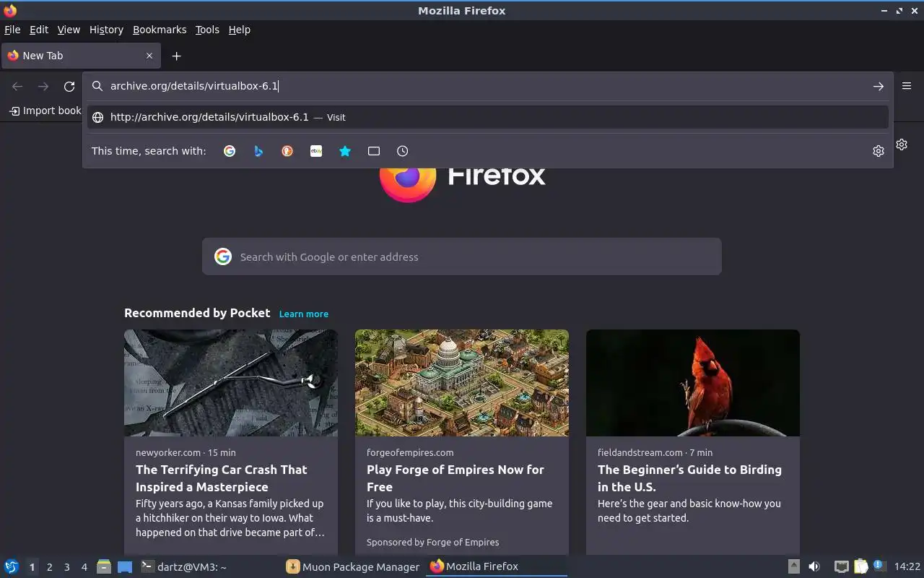Visit the archive.org virtualbox-6.1 suggestion
Screen dimensions: 924x578
[x=487, y=117]
